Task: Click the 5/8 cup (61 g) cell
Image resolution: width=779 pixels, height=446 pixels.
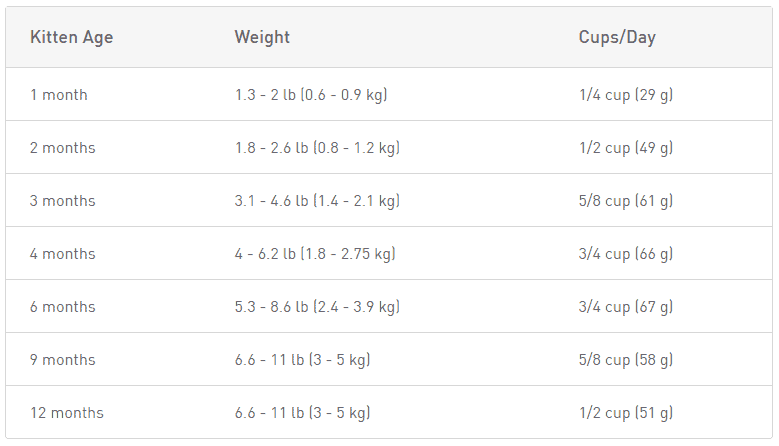Action: 626,201
